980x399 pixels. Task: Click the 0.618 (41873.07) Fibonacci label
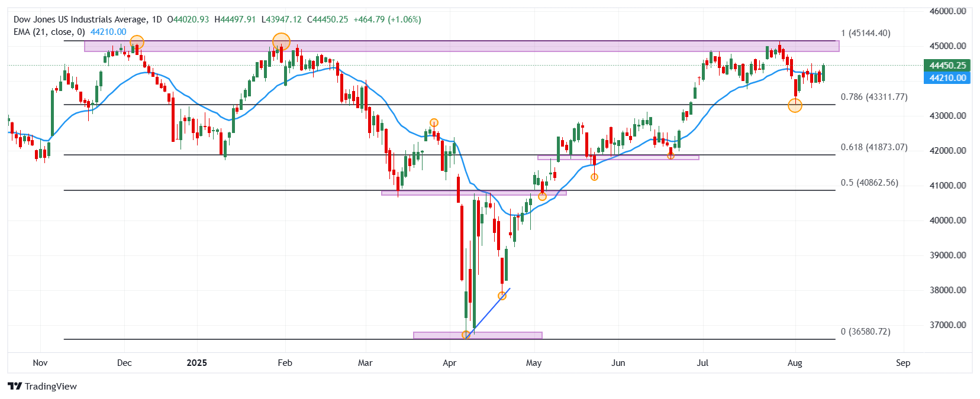[874, 147]
